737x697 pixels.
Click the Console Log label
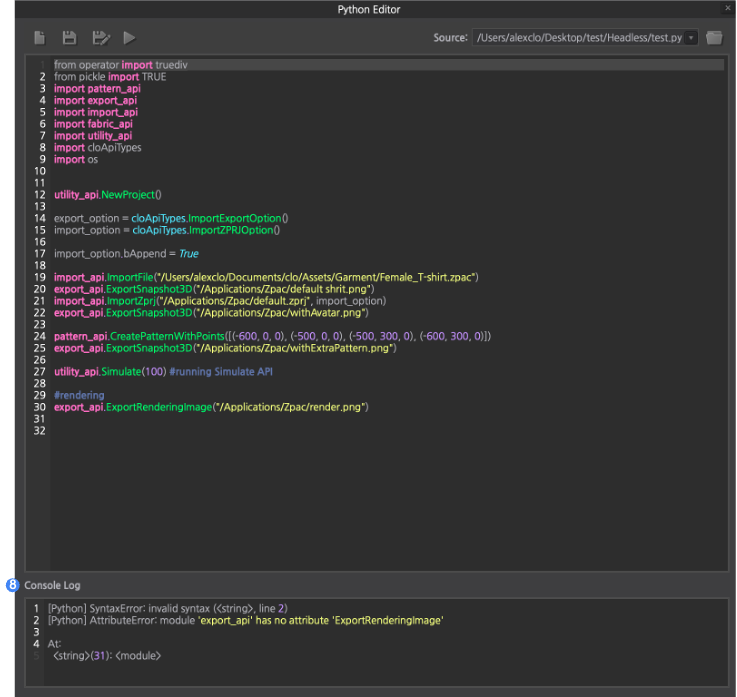[x=52, y=585]
